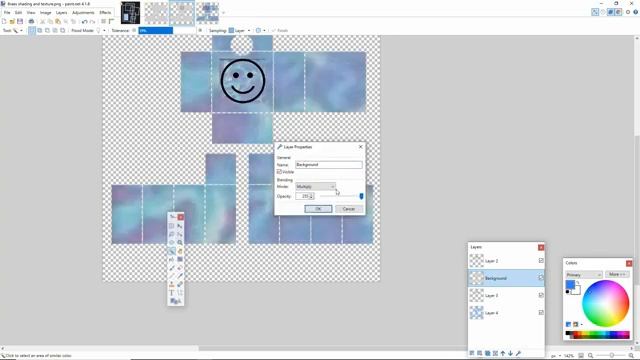The height and width of the screenshot is (360, 640).
Task: Pick a hue on the color wheel
Action: 606,303
